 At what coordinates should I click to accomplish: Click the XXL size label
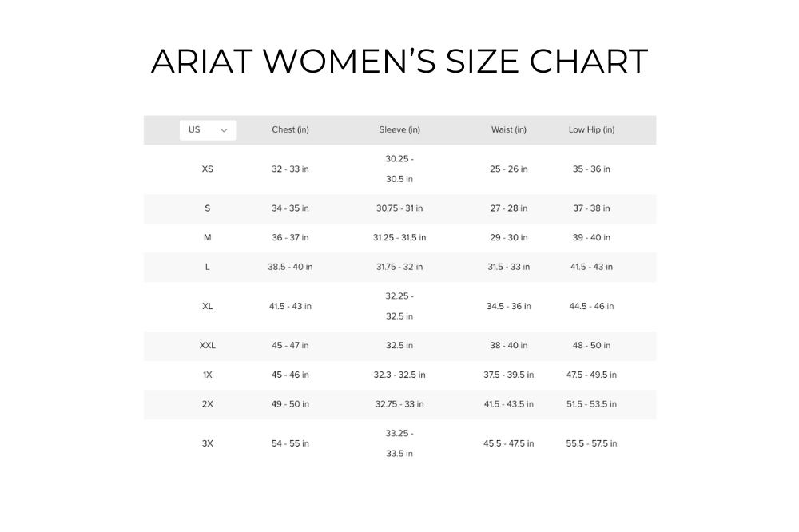(x=207, y=345)
